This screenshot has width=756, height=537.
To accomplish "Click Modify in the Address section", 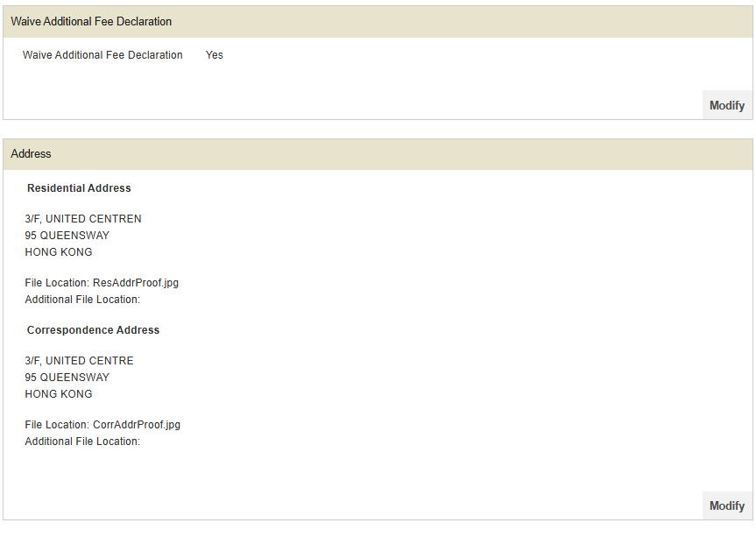I will point(726,505).
